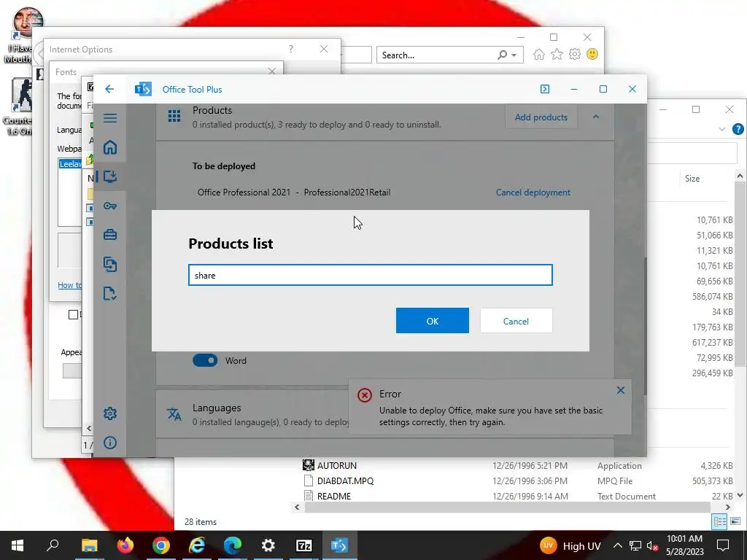The height and width of the screenshot is (560, 747).
Task: Open Settings from taskbar
Action: click(x=268, y=545)
